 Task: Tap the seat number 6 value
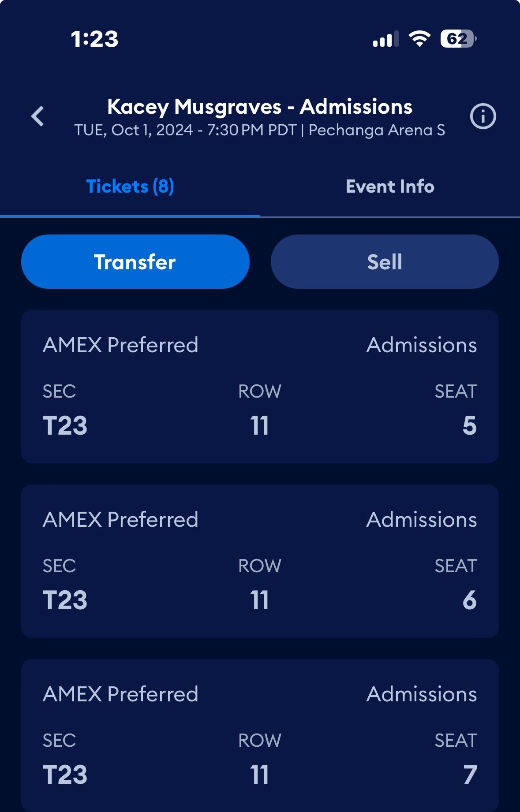pos(469,600)
